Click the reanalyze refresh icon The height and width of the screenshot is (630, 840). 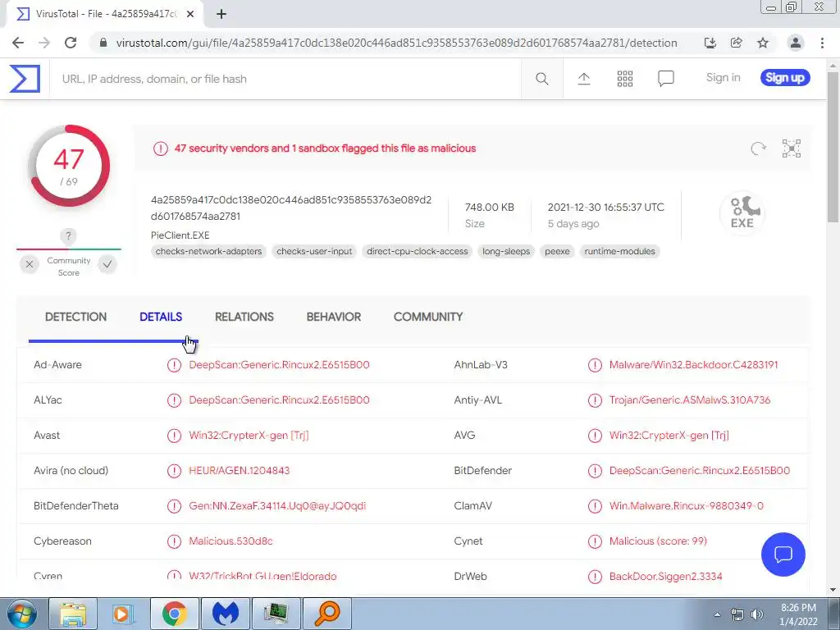click(x=758, y=148)
